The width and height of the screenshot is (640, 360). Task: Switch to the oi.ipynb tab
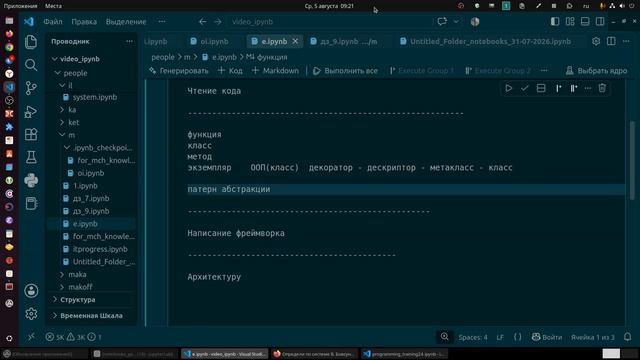(x=214, y=41)
